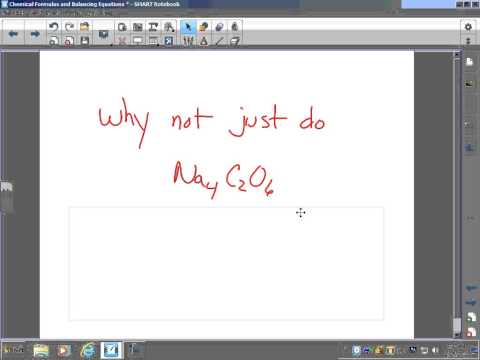This screenshot has height=360, width=480.
Task: Go to the next page arrow
Action: pyautogui.click(x=35, y=34)
